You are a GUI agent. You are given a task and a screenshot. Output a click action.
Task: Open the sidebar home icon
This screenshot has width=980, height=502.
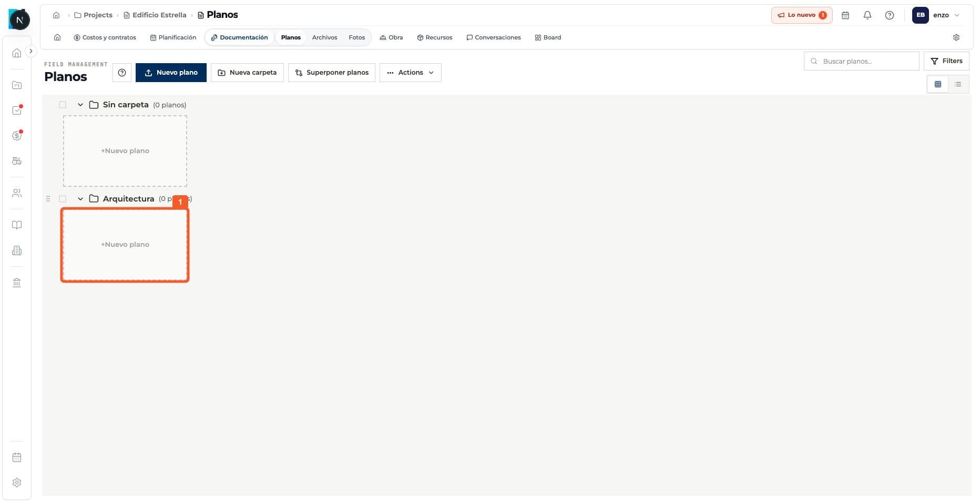[17, 53]
